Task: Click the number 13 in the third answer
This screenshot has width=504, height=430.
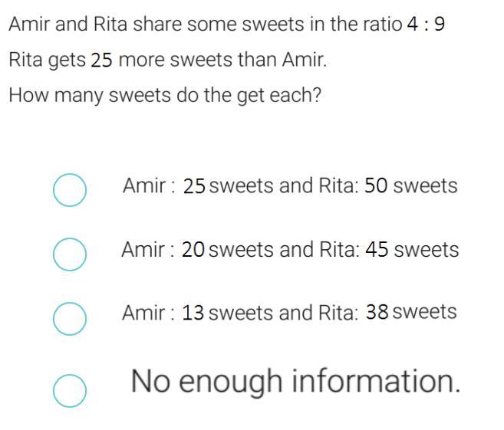Action: point(193,313)
